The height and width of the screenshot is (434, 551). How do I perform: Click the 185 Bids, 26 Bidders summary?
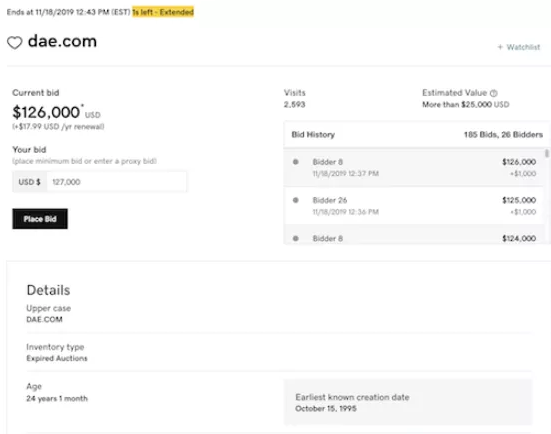tap(503, 135)
